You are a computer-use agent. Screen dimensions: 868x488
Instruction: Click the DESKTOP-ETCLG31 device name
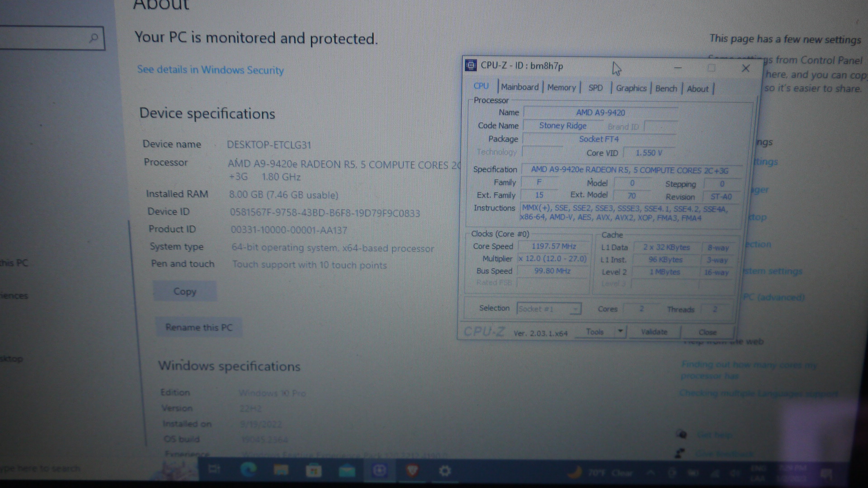[269, 145]
